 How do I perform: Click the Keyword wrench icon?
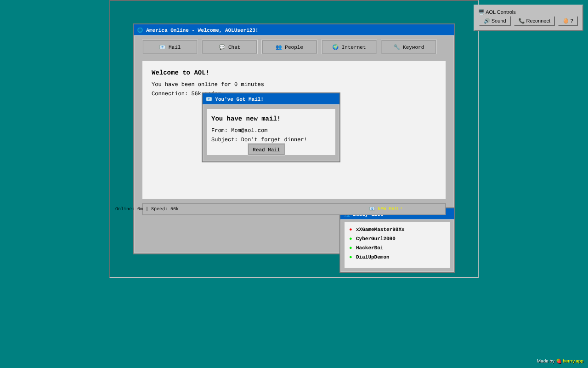[396, 46]
